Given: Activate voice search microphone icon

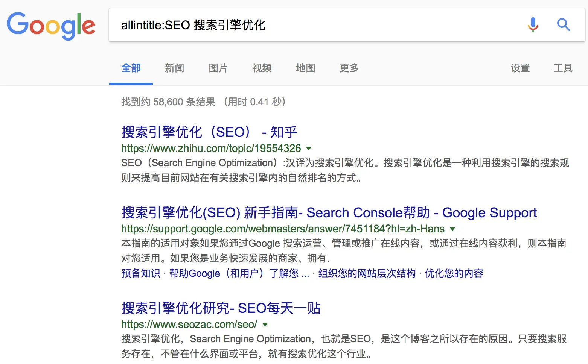Looking at the screenshot, I should pos(533,25).
